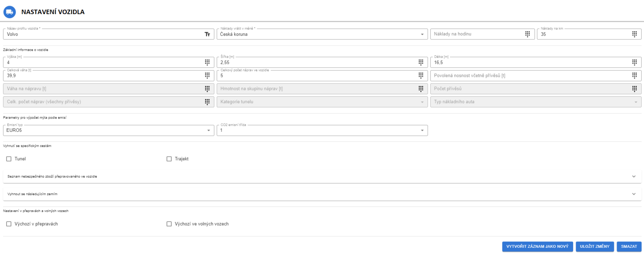The image size is (644, 255).
Task: Click the Uložit změny button
Action: (594, 247)
